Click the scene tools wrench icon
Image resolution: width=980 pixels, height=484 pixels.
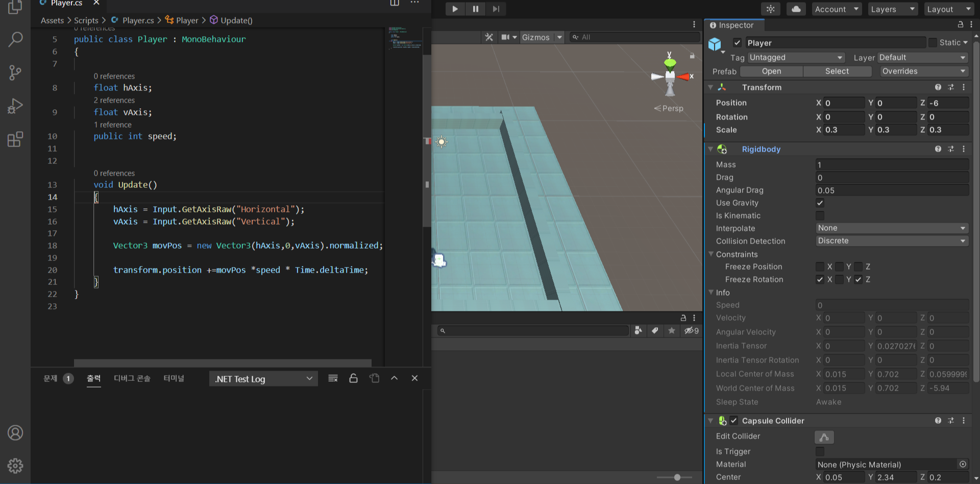click(x=489, y=37)
